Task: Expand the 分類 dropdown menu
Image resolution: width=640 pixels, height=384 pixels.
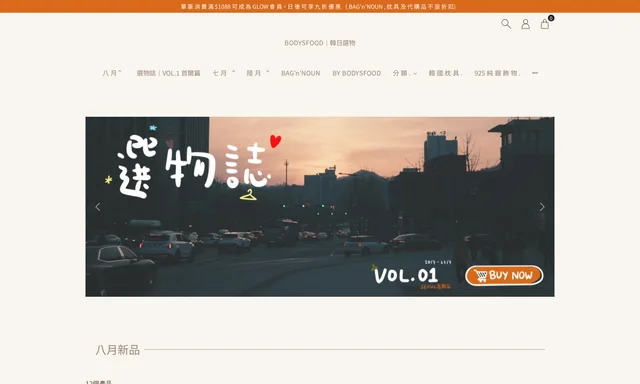Action: 404,73
